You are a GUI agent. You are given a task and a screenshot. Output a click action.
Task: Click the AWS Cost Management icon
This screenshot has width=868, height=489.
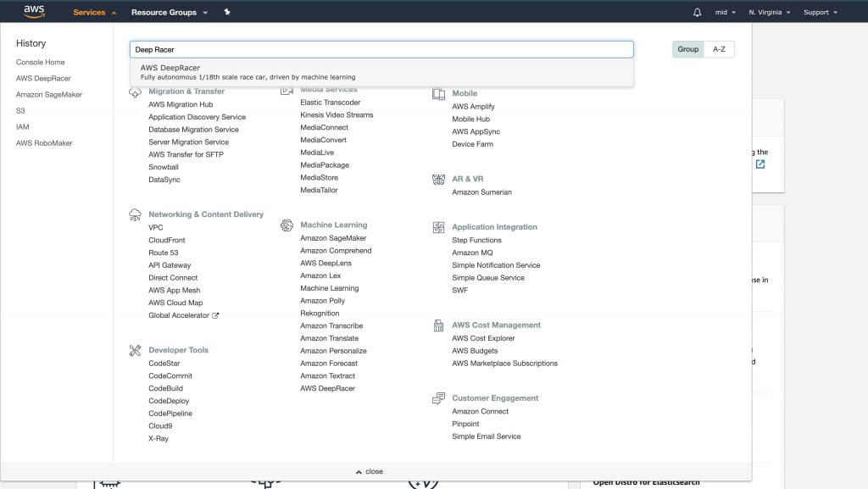(x=438, y=325)
